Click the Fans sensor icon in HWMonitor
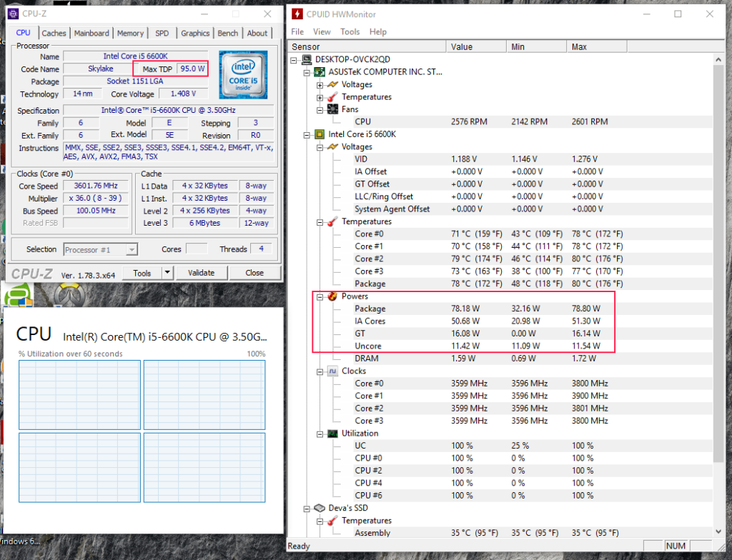The width and height of the screenshot is (732, 560). tap(333, 109)
